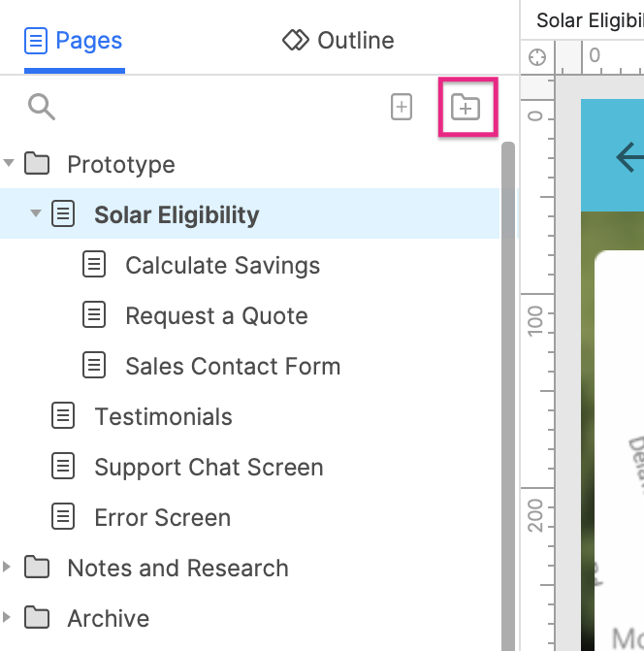Click the Add Page icon
644x651 pixels.
tap(401, 107)
